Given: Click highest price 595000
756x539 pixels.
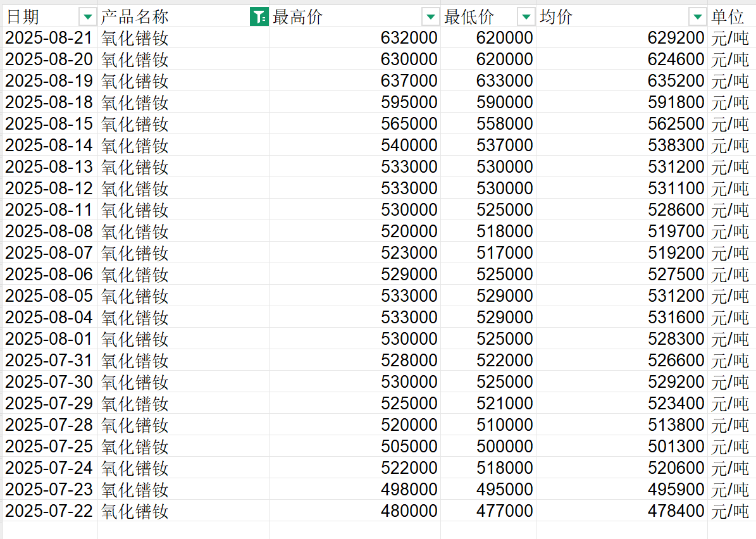Looking at the screenshot, I should [354, 102].
